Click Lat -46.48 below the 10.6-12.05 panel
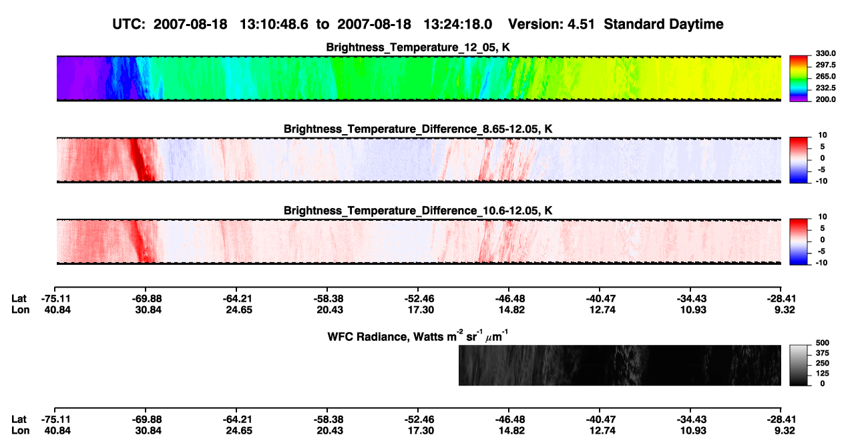The height and width of the screenshot is (445, 868). click(509, 299)
